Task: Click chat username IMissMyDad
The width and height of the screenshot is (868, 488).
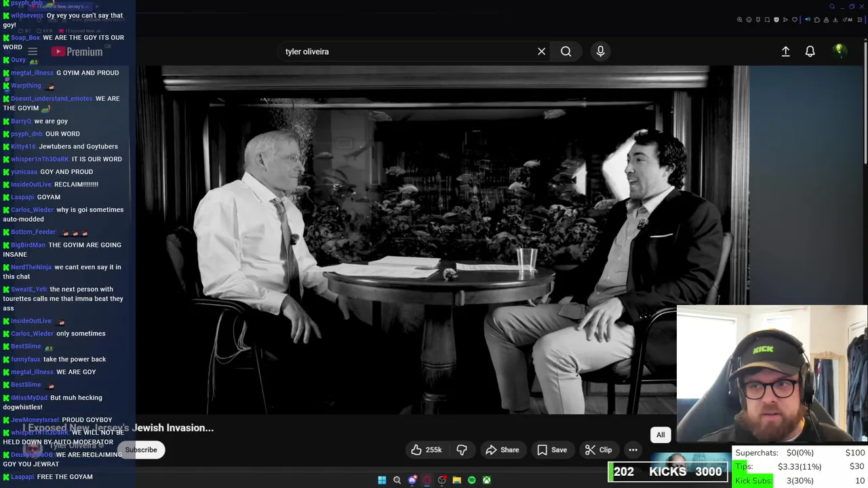Action: pyautogui.click(x=29, y=398)
